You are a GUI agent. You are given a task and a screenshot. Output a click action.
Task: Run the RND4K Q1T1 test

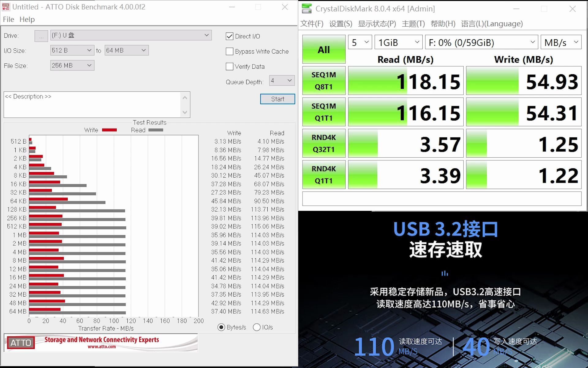pyautogui.click(x=324, y=174)
